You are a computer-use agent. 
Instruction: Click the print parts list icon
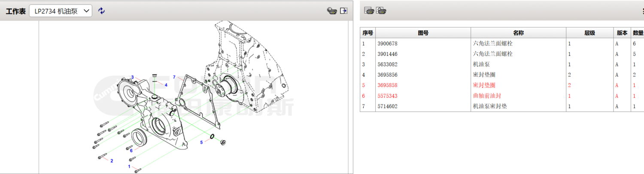tap(368, 11)
